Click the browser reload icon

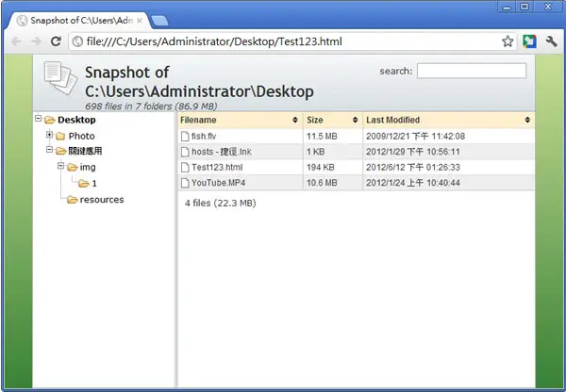coord(56,41)
